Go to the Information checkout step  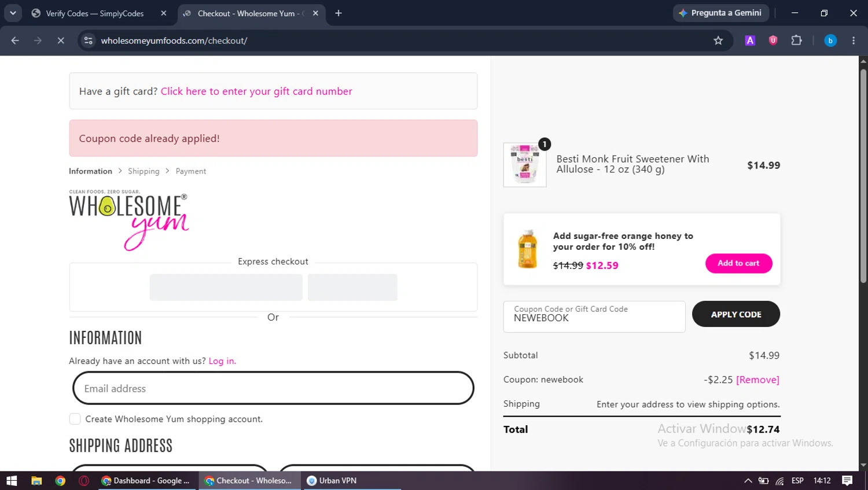click(90, 171)
